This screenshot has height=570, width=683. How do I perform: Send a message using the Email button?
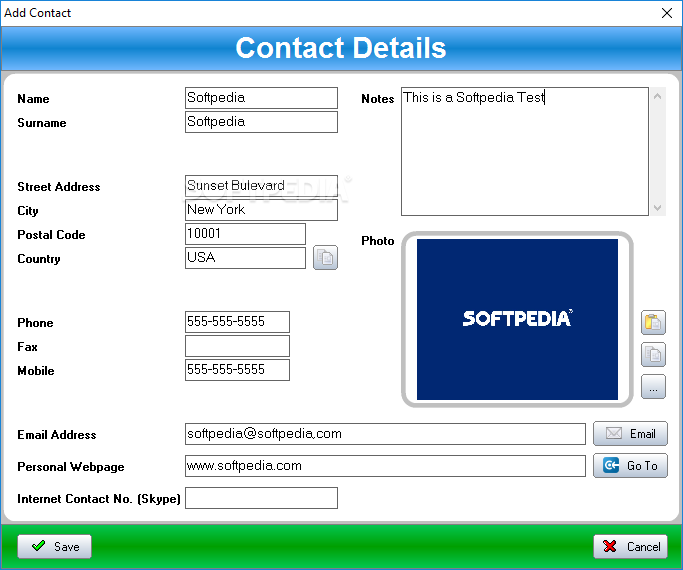click(630, 434)
